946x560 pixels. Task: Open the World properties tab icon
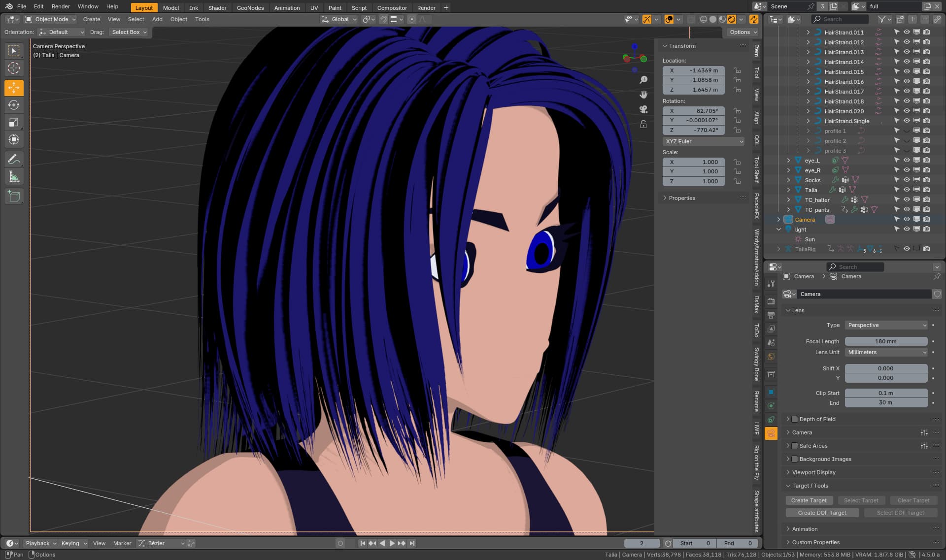point(771,357)
